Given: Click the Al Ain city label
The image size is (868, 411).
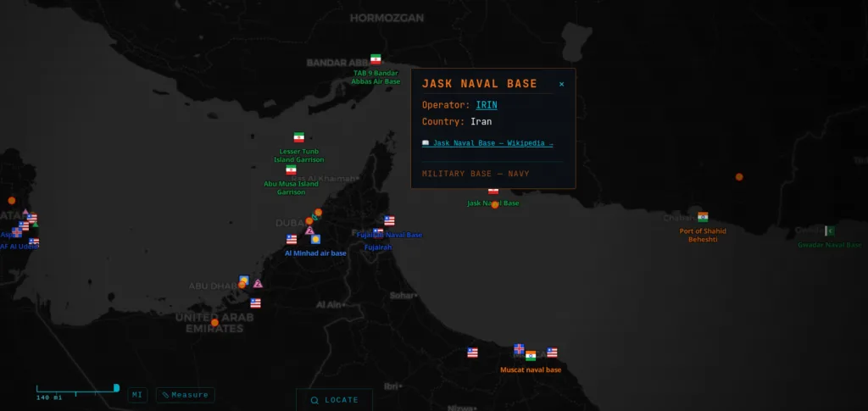Looking at the screenshot, I should coord(331,305).
